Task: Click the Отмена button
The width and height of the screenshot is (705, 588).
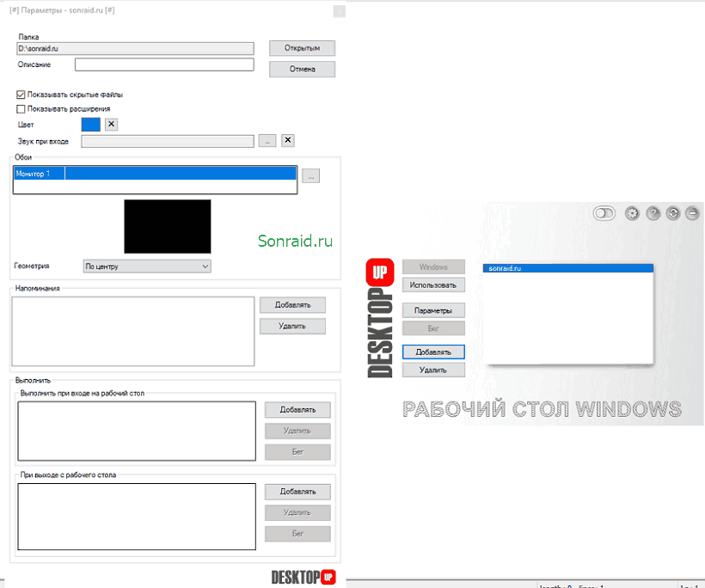Action: pyautogui.click(x=302, y=70)
